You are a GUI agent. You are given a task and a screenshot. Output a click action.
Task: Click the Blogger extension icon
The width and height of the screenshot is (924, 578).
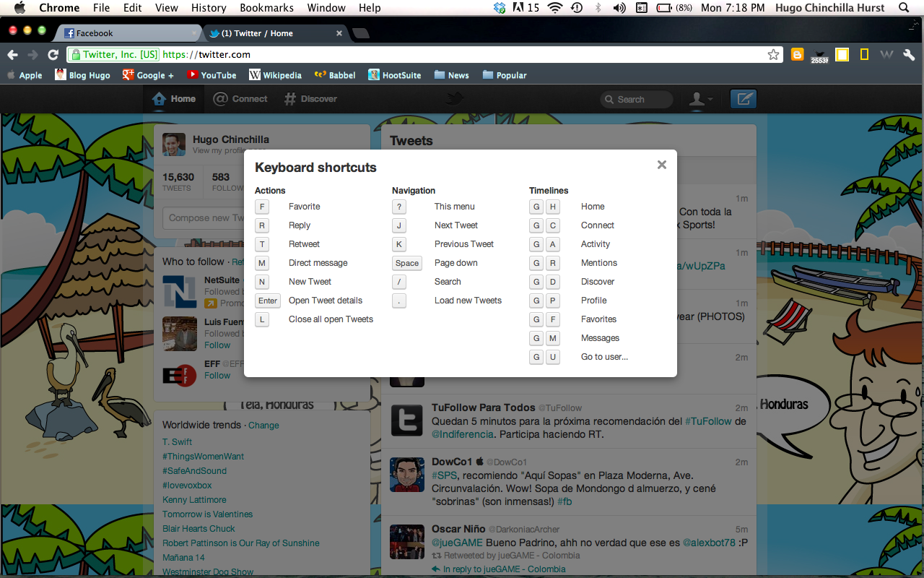coord(797,54)
